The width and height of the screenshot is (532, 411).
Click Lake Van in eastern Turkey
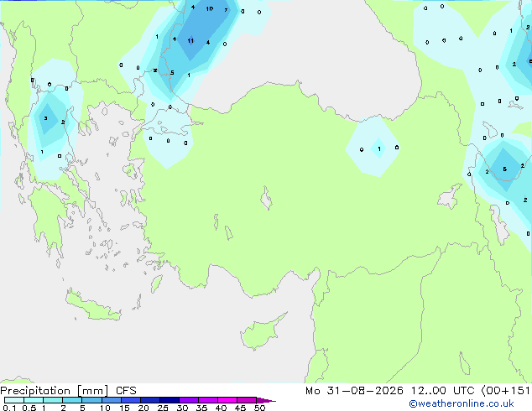(450, 196)
